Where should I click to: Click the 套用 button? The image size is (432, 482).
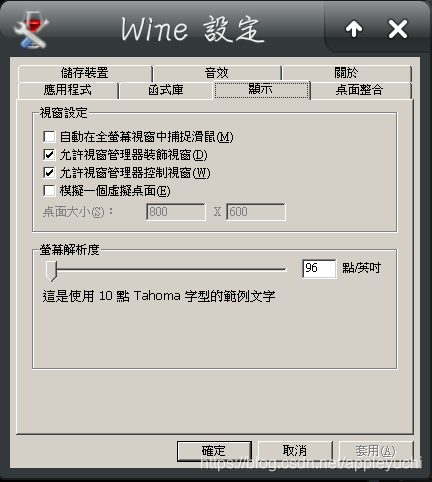click(376, 451)
